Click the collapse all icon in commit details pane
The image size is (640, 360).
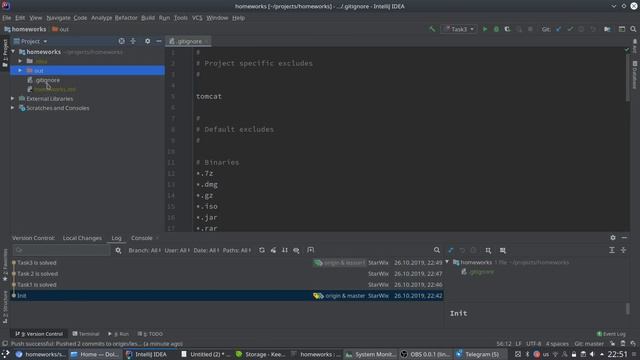click(623, 250)
